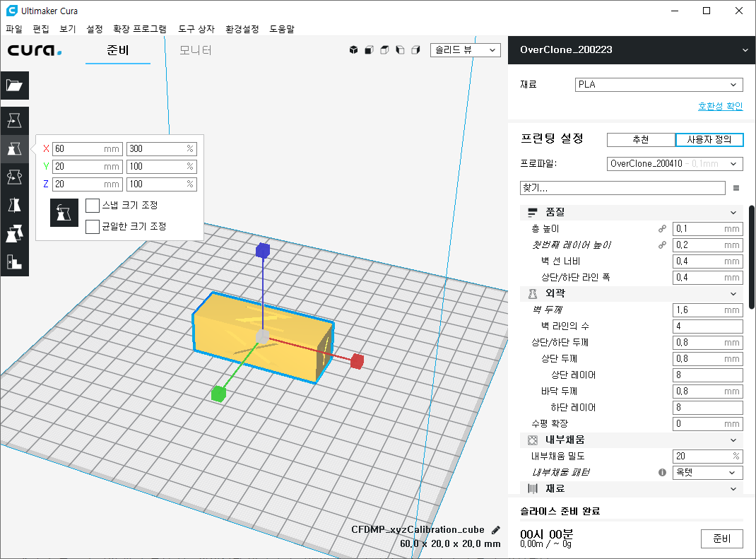Switch to front camera view
Screen dimensions: 756x559
369,49
